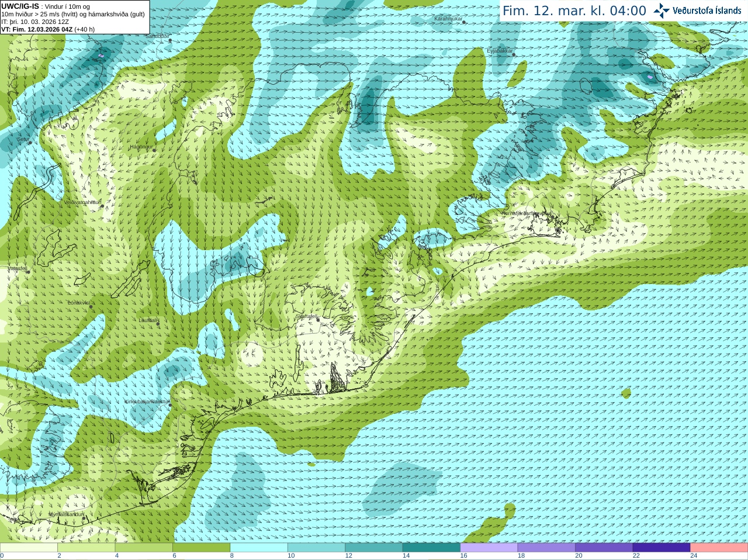748x560 pixels.
Task: Click the Veiðivatnahraun station label
Action: pyautogui.click(x=82, y=202)
